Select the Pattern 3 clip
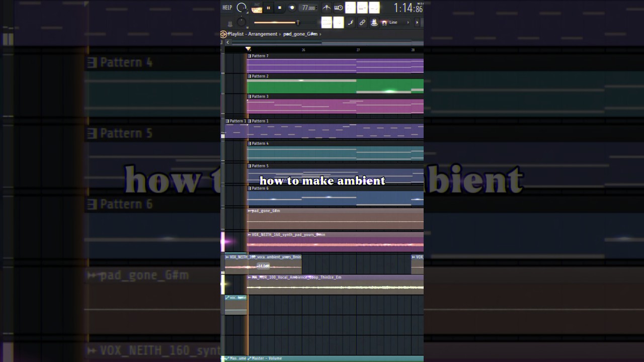This screenshot has width=644, height=362. (x=335, y=104)
